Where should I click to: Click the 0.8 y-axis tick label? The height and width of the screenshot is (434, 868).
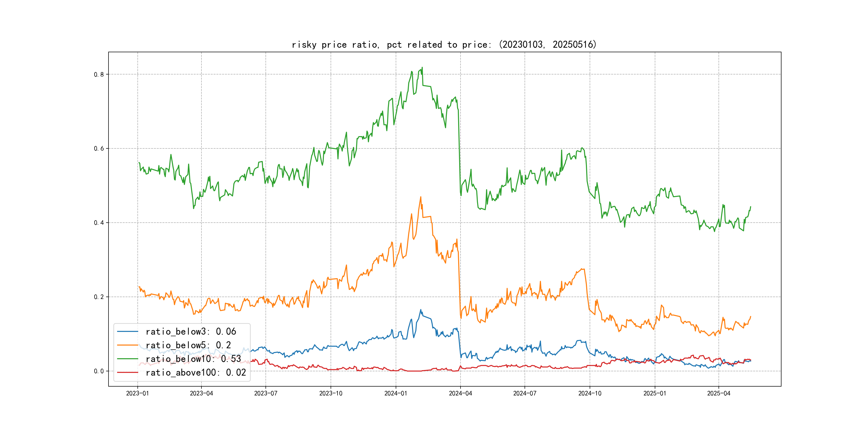point(99,74)
